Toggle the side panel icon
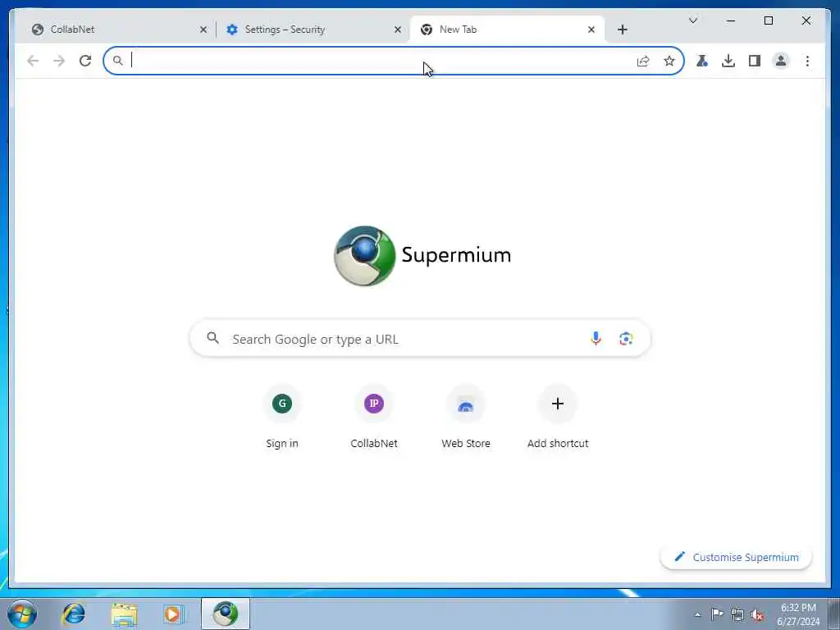 click(755, 61)
